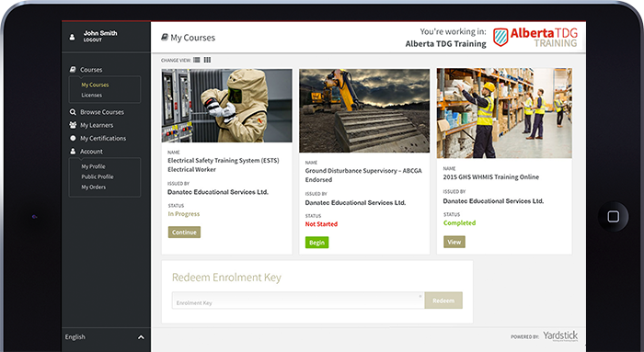Switch to list view icon
The width and height of the screenshot is (644, 352).
click(x=197, y=60)
